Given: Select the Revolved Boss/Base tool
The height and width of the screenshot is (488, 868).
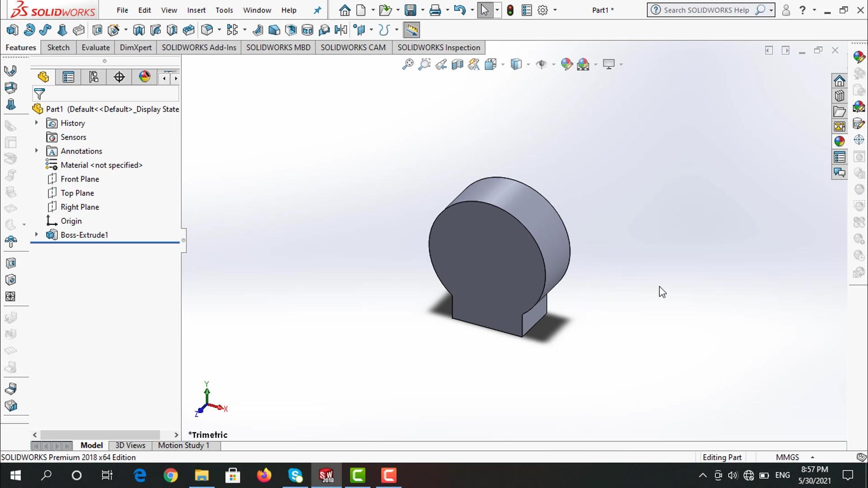Looking at the screenshot, I should [x=29, y=30].
